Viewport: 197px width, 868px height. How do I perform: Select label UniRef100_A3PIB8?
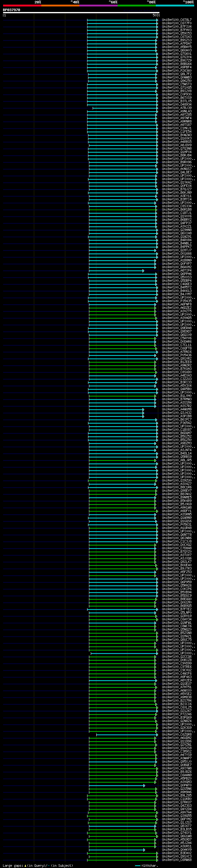tap(176, 416)
